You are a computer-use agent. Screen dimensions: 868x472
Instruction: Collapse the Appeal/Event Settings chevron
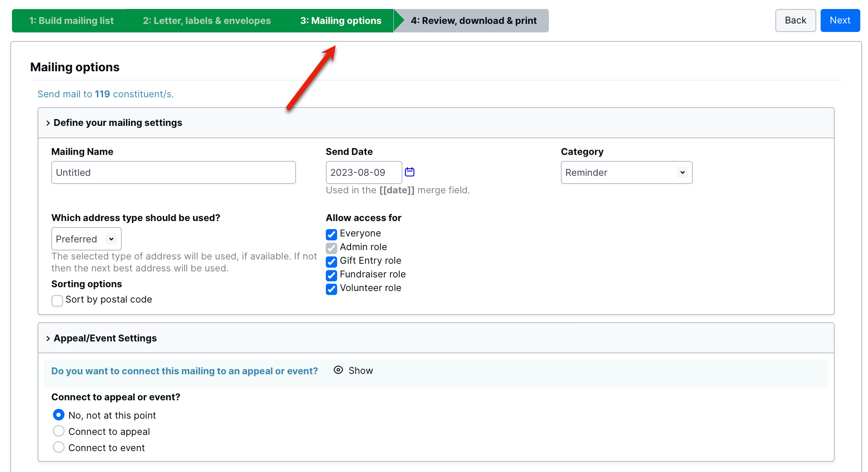click(48, 338)
